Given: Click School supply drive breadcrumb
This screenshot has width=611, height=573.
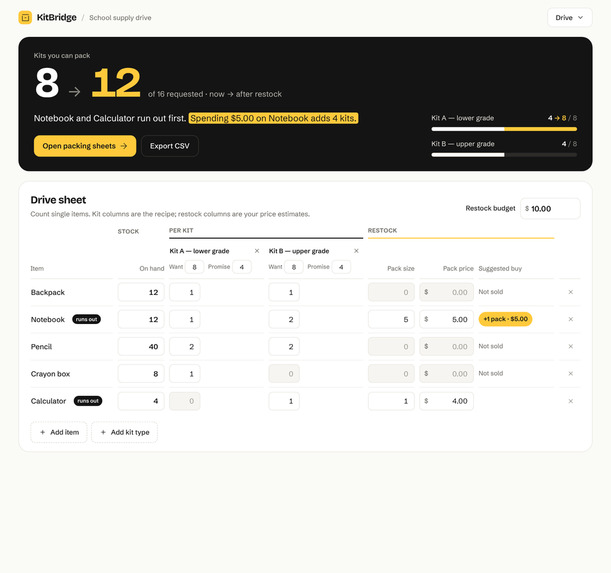Looking at the screenshot, I should (120, 18).
